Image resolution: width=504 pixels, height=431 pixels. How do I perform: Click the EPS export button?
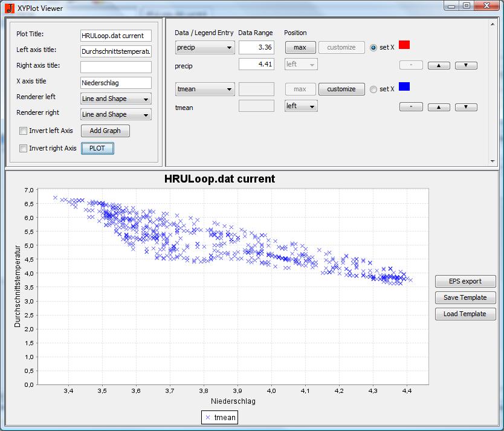[x=465, y=282]
